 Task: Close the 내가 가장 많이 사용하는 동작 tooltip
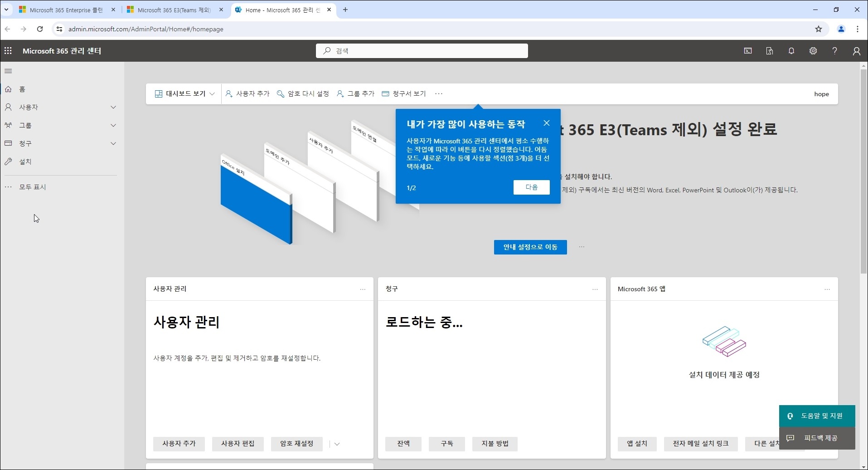click(547, 123)
